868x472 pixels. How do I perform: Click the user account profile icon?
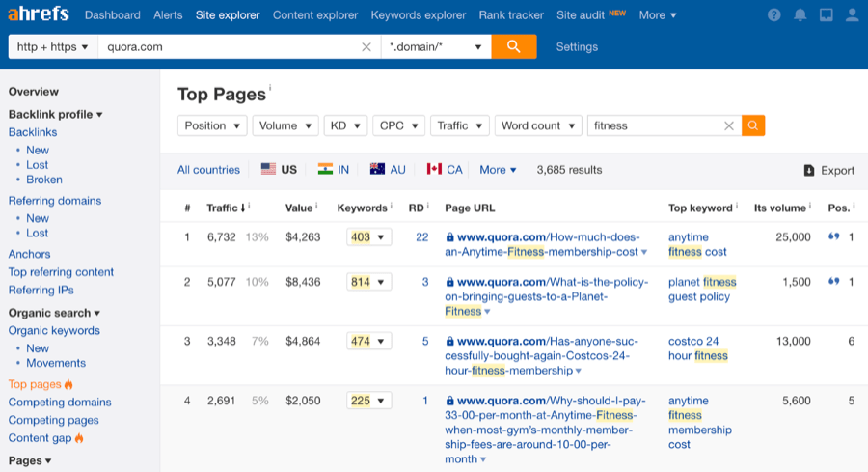[852, 15]
